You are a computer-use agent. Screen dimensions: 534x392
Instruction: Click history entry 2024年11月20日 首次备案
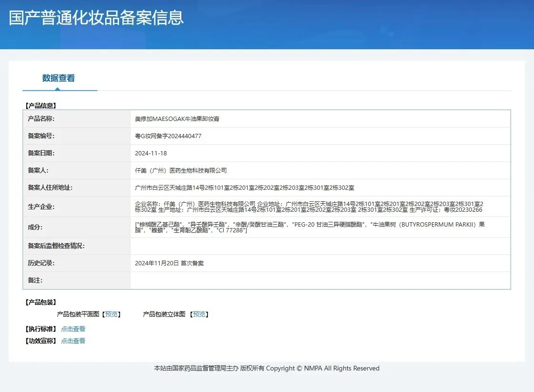click(169, 263)
